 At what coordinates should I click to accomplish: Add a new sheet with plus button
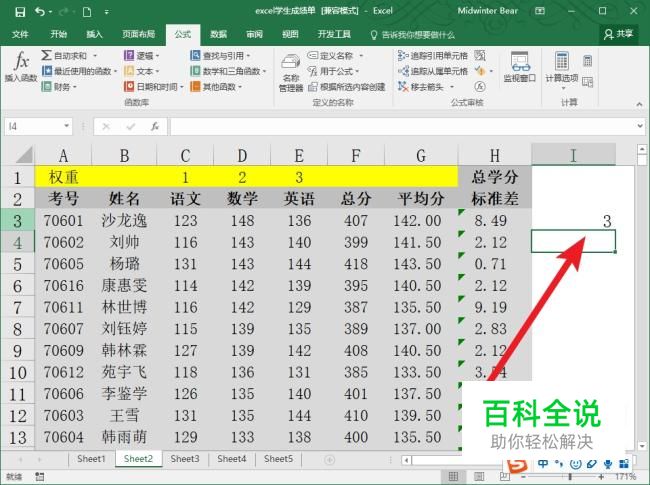click(330, 460)
